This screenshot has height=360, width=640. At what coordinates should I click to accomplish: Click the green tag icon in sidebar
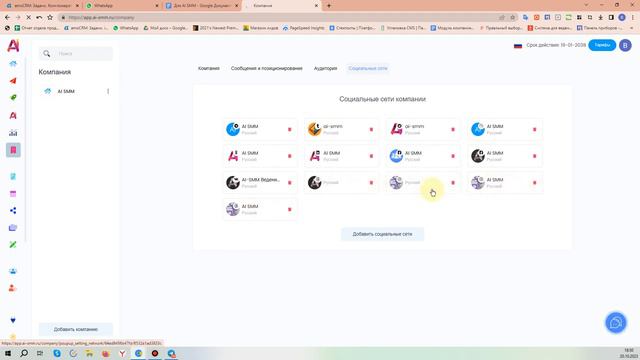[x=13, y=98]
